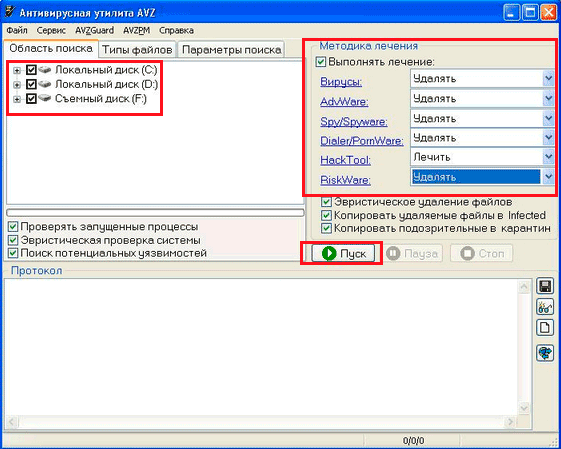Expand the Локальный диск (C:) tree node
This screenshot has height=449, width=561.
pos(17,70)
